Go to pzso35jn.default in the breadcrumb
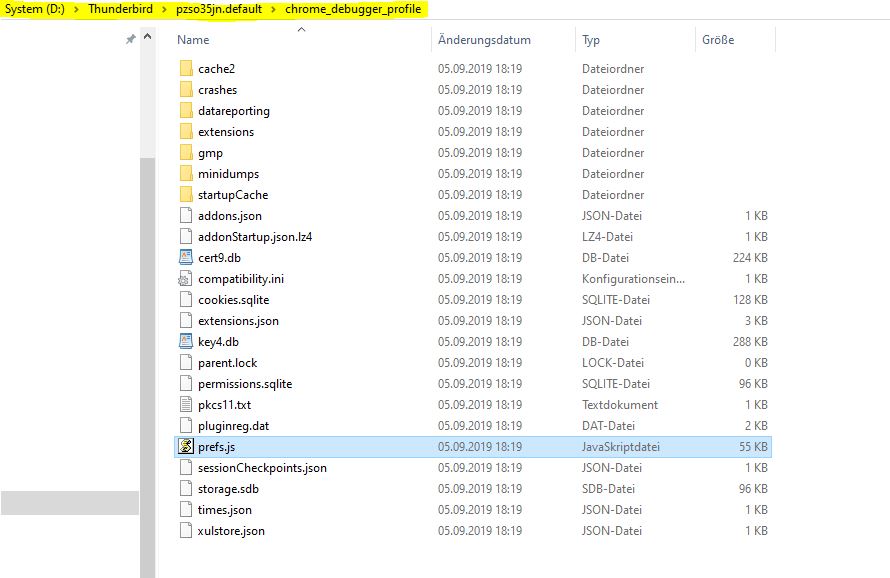 (219, 9)
